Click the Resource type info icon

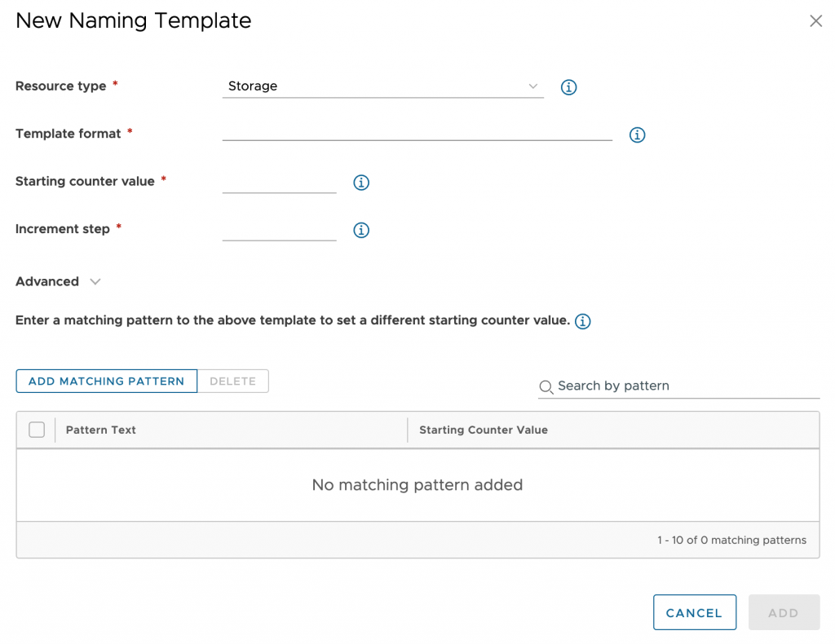(x=568, y=86)
